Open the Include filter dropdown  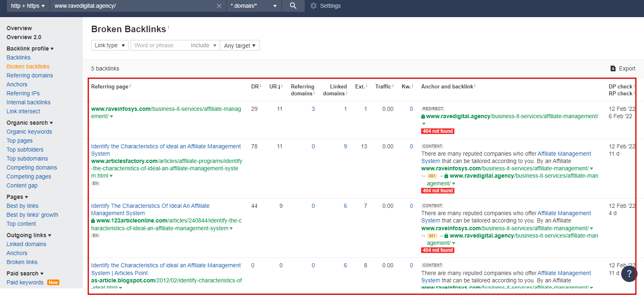click(x=203, y=45)
